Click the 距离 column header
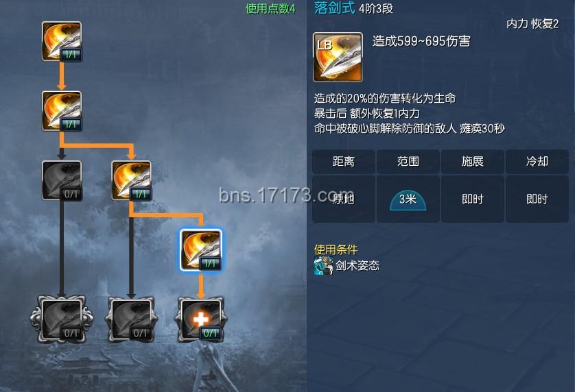575x392 pixels. click(344, 162)
